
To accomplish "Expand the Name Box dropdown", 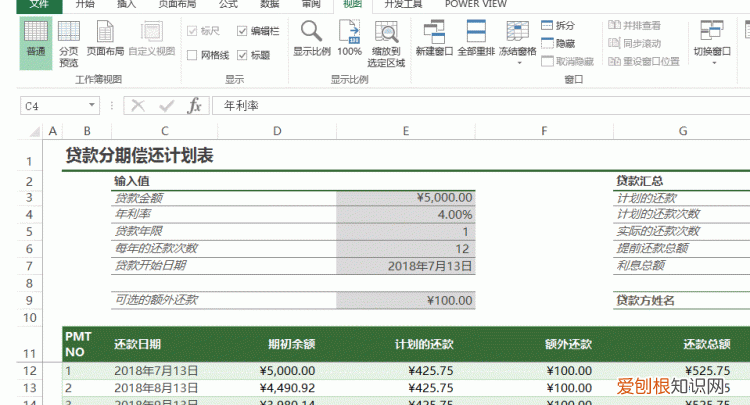I will pyautogui.click(x=91, y=105).
